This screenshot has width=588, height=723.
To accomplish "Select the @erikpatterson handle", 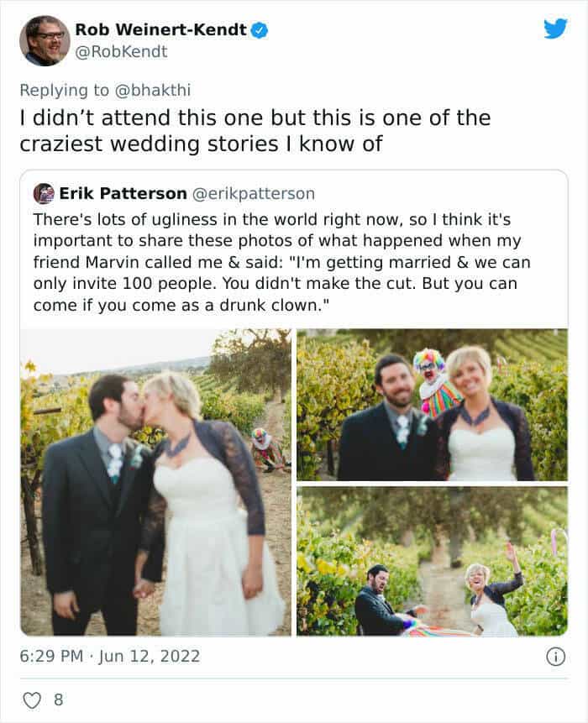I will [x=254, y=194].
